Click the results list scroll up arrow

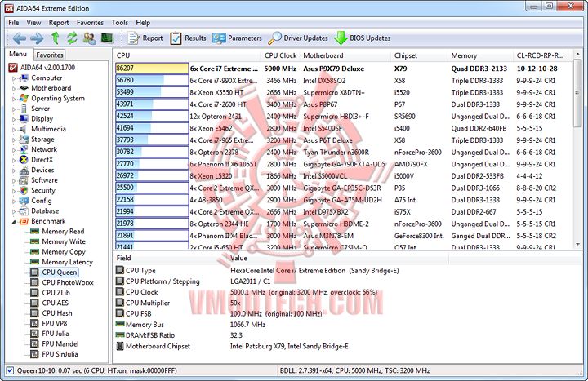point(577,55)
